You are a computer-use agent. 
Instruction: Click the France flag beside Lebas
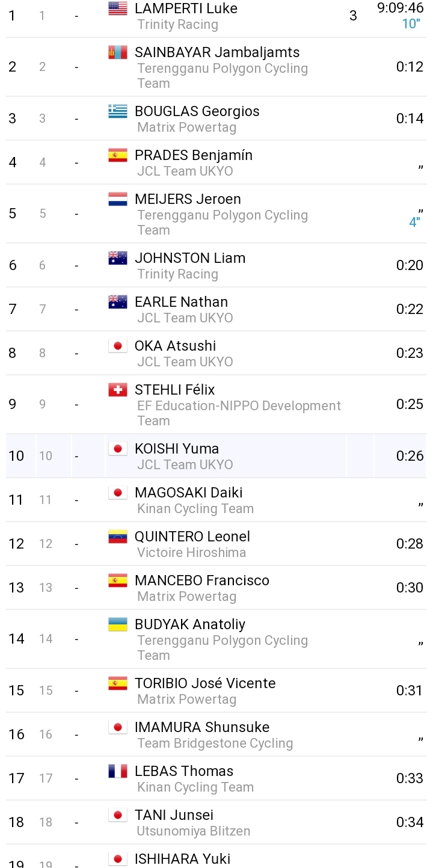(118, 771)
